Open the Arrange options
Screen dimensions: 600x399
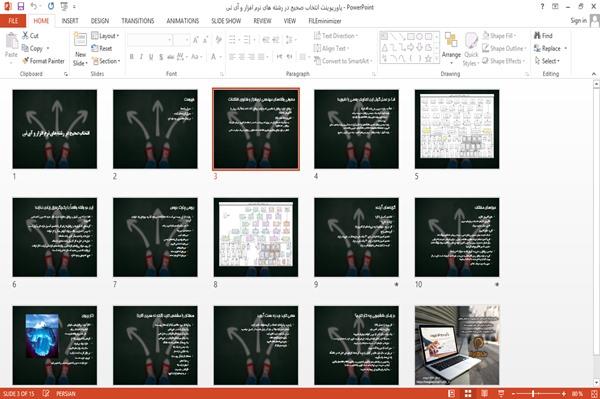[x=451, y=49]
